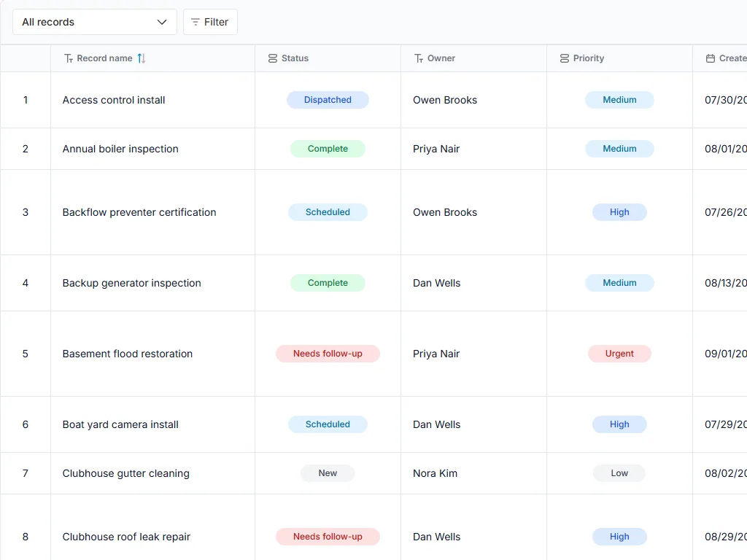Click row number 1

(x=26, y=100)
